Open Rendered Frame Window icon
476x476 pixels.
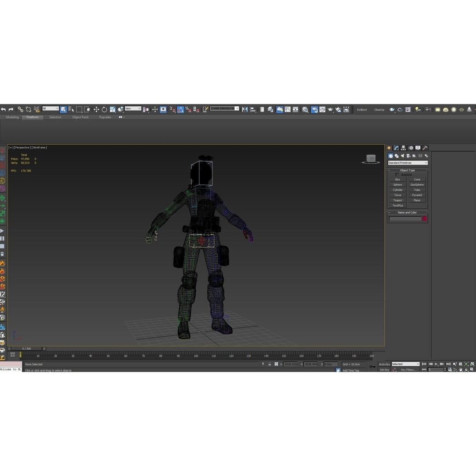(322, 110)
